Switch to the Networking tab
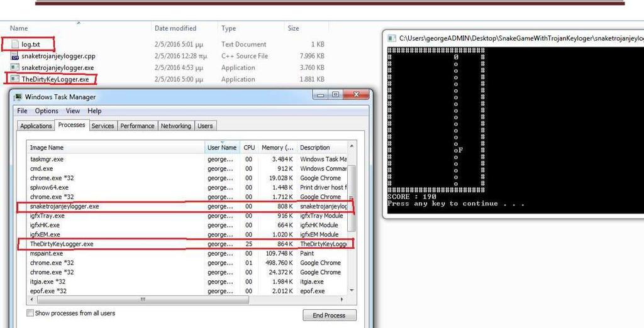The width and height of the screenshot is (644, 328). click(x=176, y=126)
